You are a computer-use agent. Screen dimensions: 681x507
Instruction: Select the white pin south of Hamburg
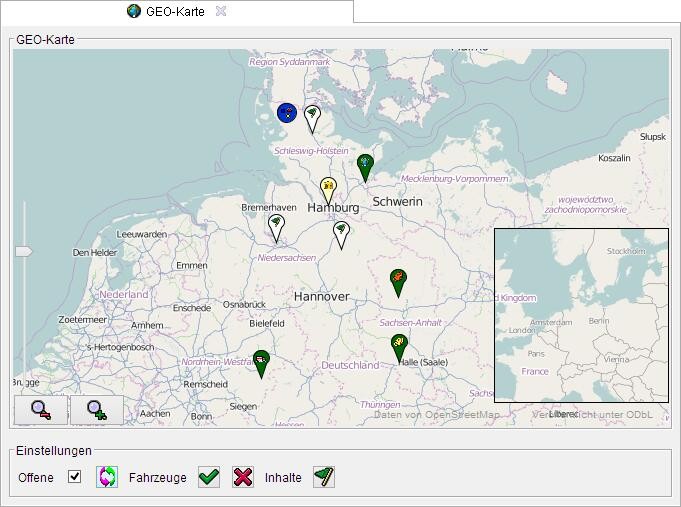coord(341,235)
